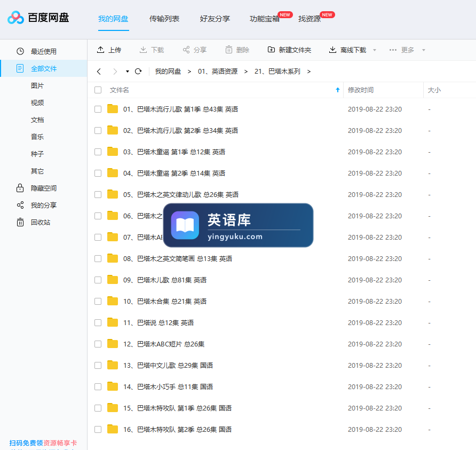
Task: Click the 扫码免费领资源畅享卡 promo link
Action: click(x=43, y=443)
